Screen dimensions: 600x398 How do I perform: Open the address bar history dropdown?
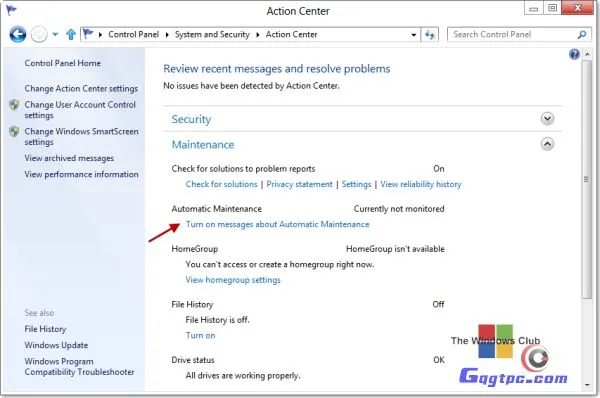coord(414,35)
